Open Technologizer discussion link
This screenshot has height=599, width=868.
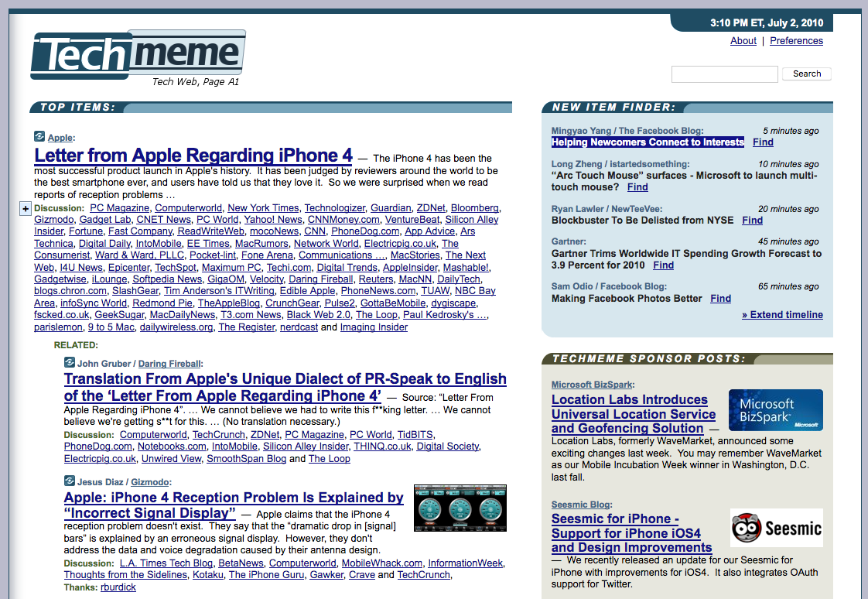(334, 207)
